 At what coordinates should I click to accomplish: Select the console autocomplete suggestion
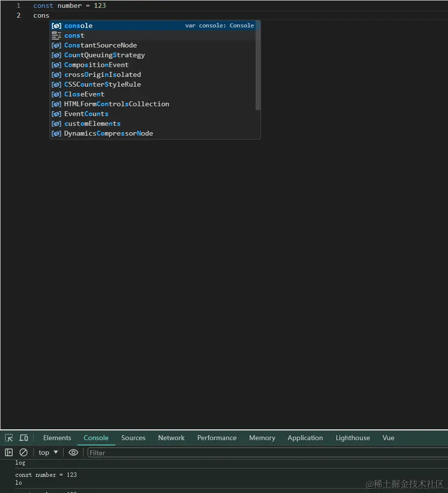[x=153, y=25]
